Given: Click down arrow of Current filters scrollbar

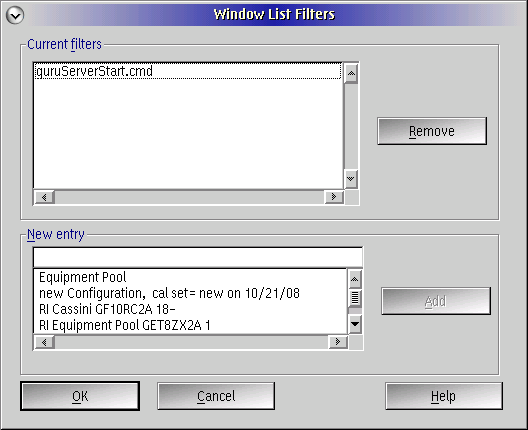Looking at the screenshot, I should (x=351, y=178).
